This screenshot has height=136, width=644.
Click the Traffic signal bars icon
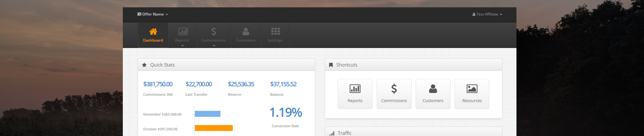(x=332, y=133)
